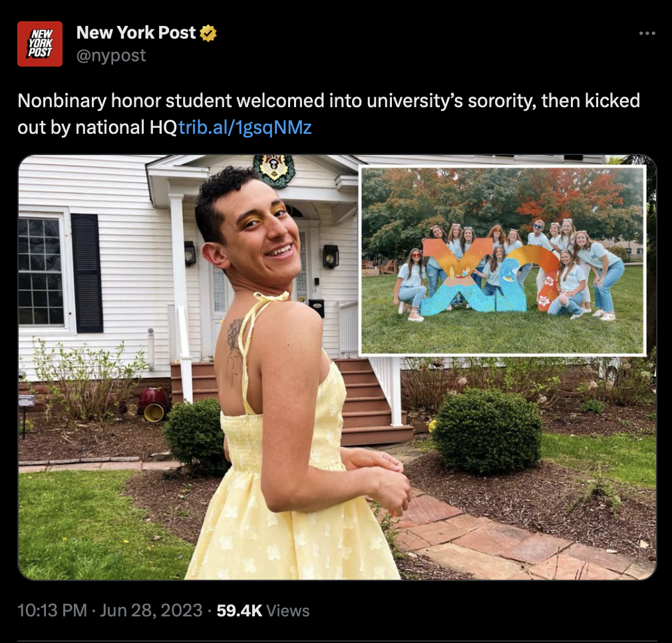Click the 10:13 PM timestamp
Viewport: 672px width, 643px height.
point(53,610)
